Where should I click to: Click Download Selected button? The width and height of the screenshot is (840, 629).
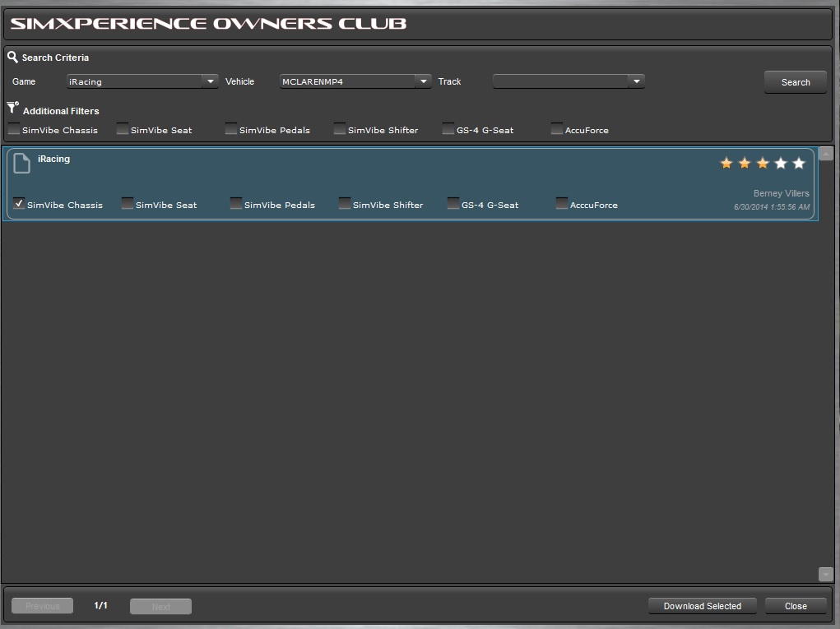tap(703, 606)
